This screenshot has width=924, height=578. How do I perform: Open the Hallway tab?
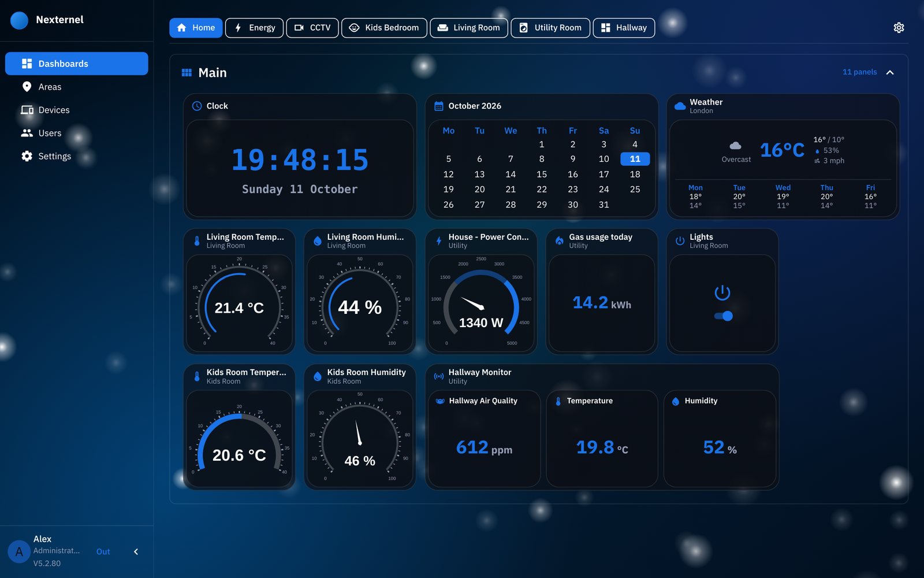[x=624, y=28]
